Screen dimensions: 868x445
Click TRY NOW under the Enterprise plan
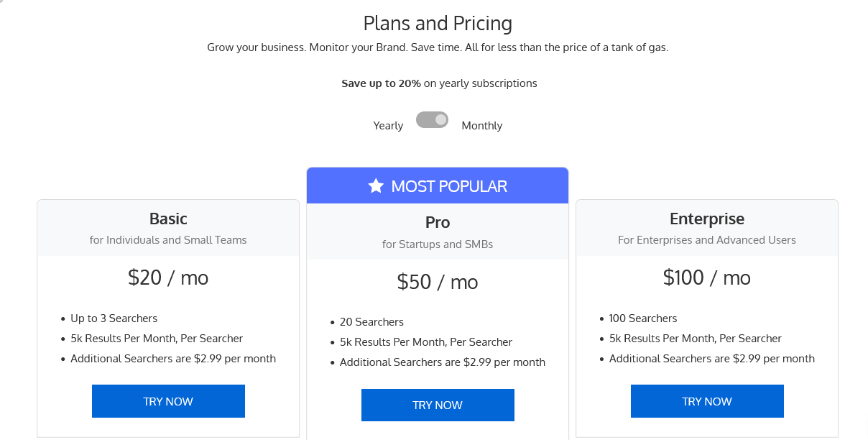point(707,401)
